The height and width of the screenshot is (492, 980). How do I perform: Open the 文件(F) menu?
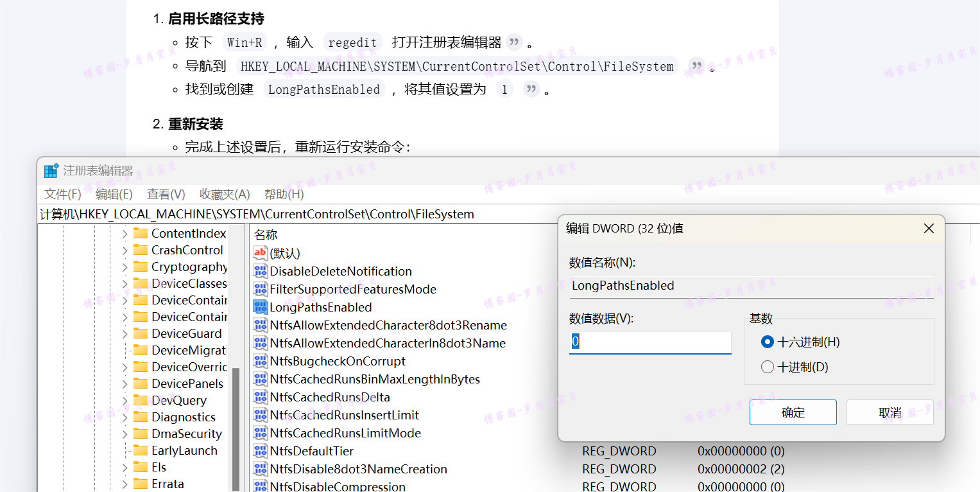coord(63,194)
